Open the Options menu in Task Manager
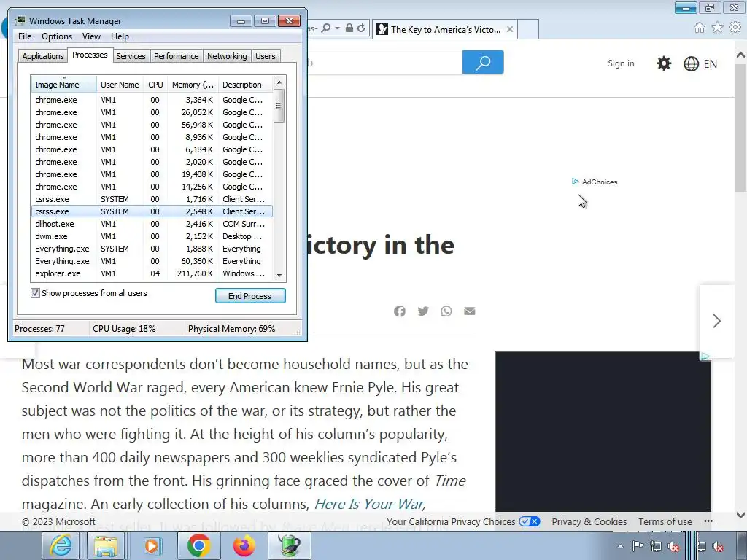This screenshot has height=560, width=747. click(57, 36)
